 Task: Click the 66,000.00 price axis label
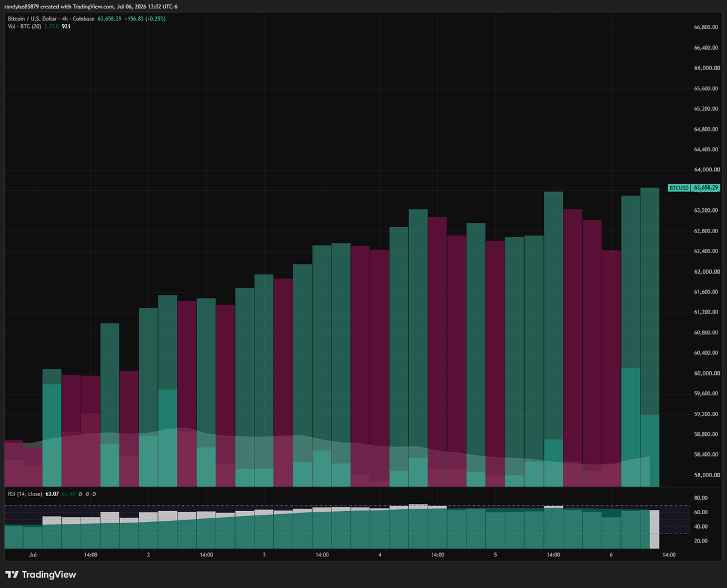click(706, 68)
